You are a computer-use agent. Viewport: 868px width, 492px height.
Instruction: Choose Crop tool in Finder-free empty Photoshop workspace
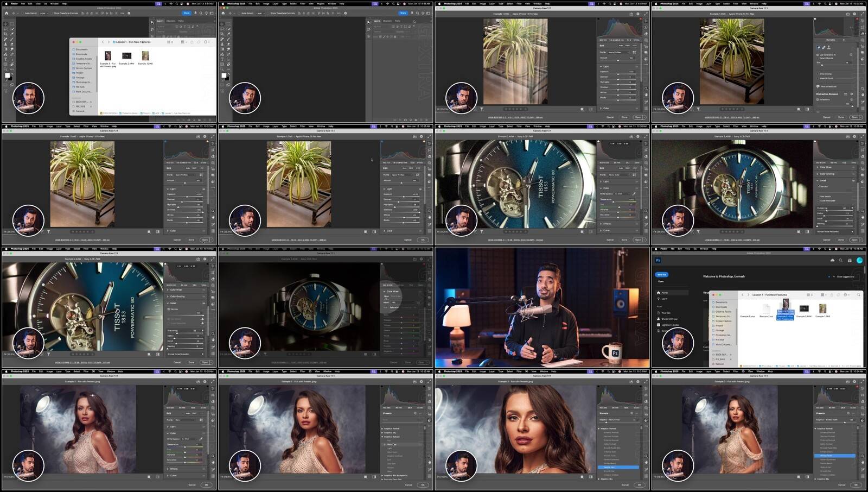[x=222, y=34]
